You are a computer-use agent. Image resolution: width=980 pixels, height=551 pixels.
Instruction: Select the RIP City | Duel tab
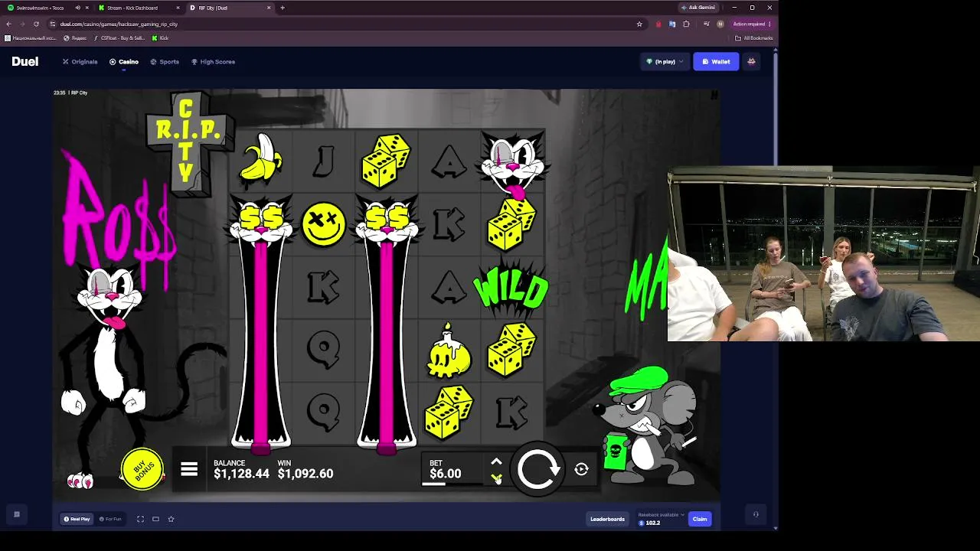230,8
